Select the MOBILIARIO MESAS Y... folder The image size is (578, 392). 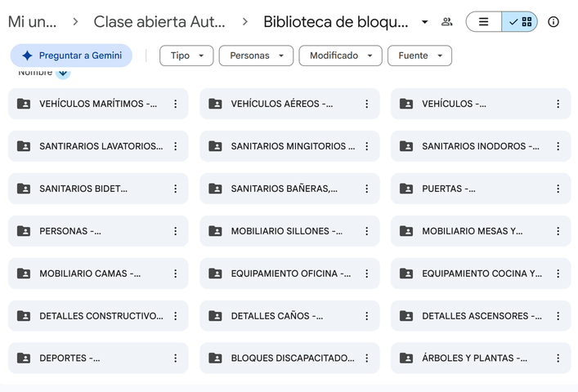pos(481,231)
